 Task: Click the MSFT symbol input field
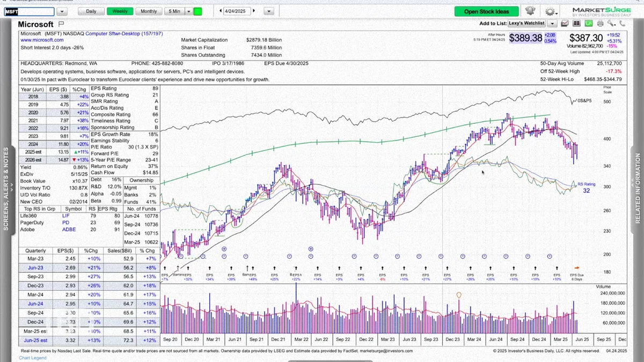pos(29,11)
